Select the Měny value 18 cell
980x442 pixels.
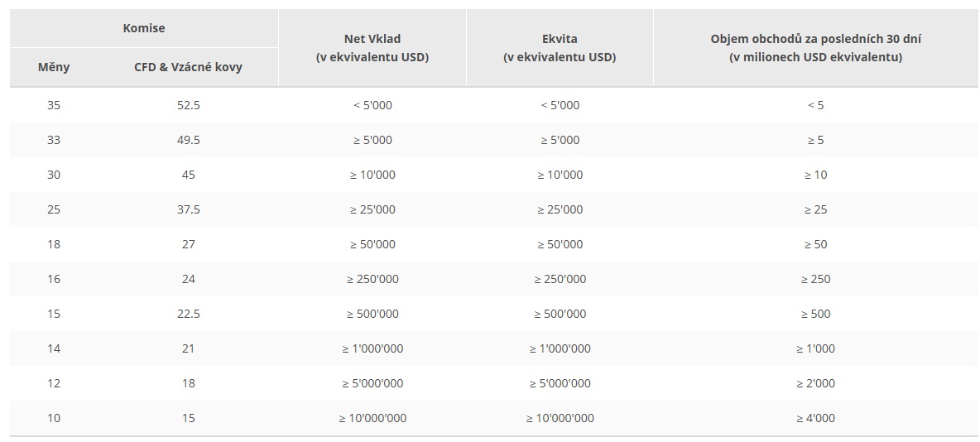54,244
